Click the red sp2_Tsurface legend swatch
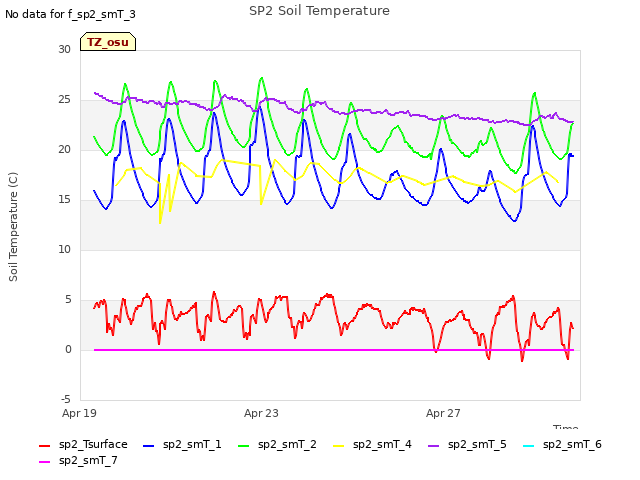 44,446
